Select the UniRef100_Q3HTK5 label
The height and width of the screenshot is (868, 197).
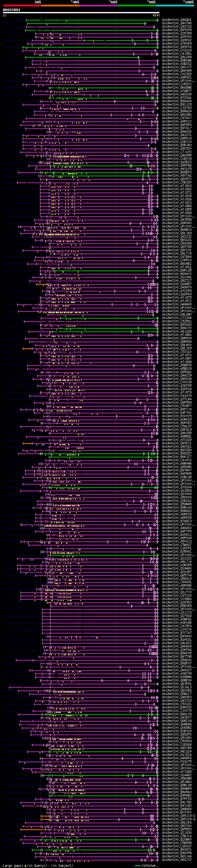[x=177, y=386]
